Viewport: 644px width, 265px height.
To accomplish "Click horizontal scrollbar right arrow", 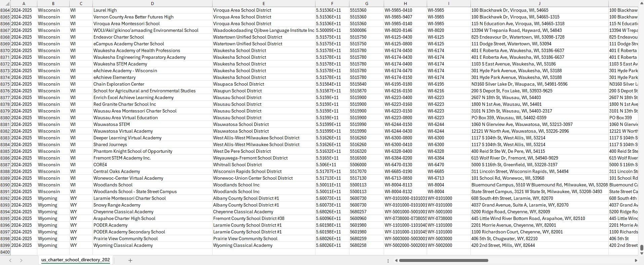I will [x=636, y=261].
